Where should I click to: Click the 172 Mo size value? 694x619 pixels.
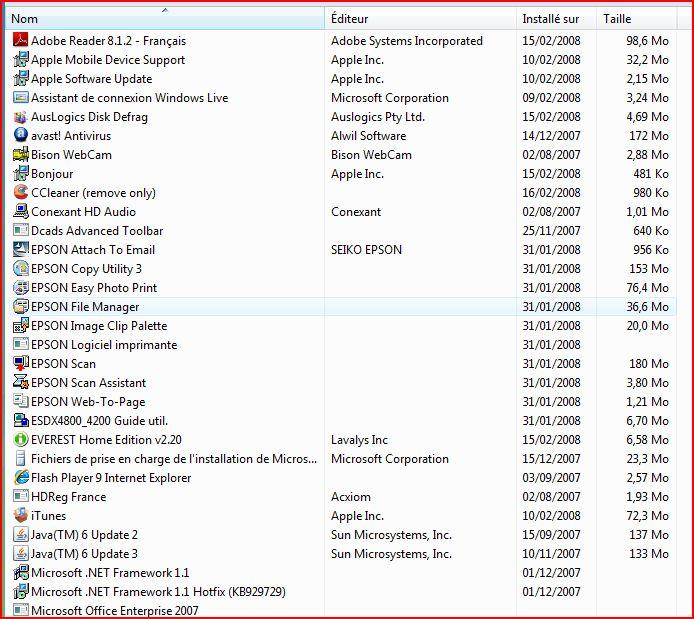pyautogui.click(x=649, y=136)
